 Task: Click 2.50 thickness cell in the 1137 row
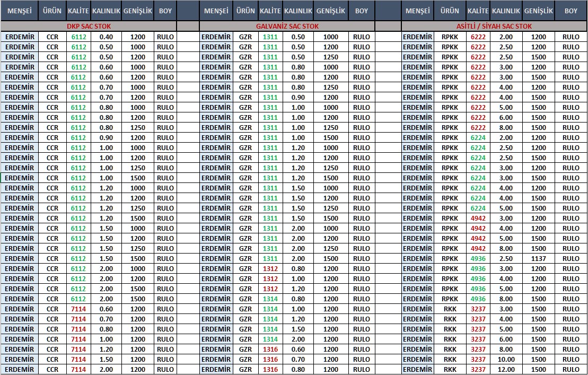tap(506, 258)
